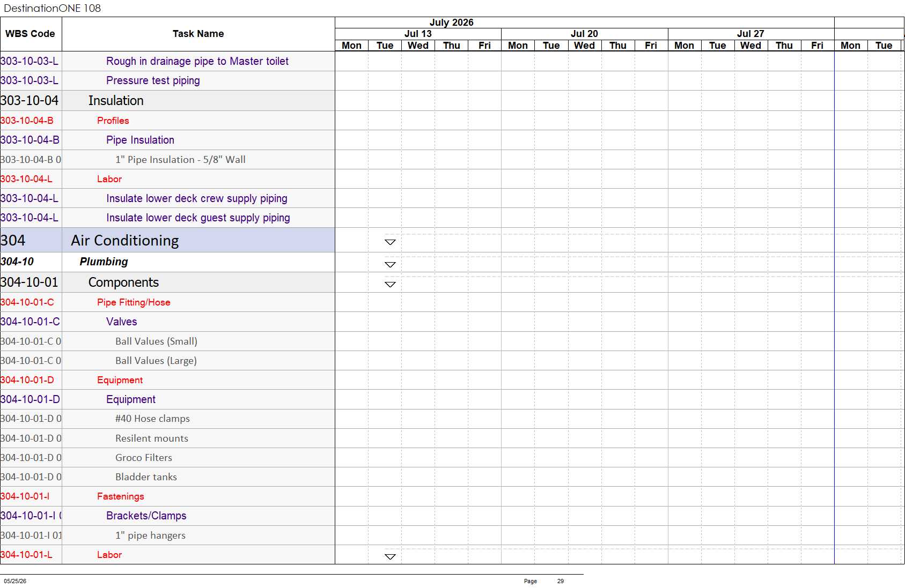Click the 05/25/26 footer date
The height and width of the screenshot is (588, 905).
(x=15, y=581)
